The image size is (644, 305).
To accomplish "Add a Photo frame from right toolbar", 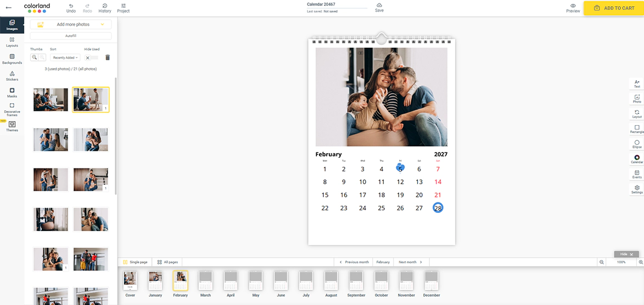I will 637,99.
